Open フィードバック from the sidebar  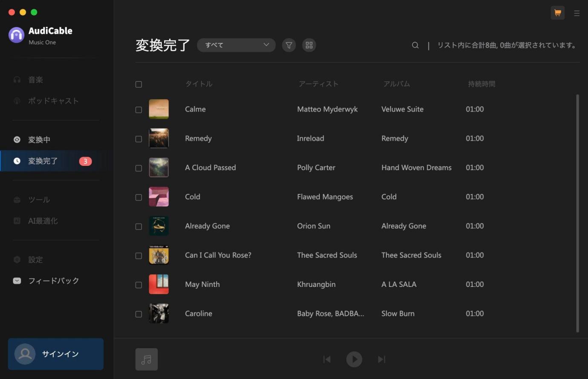coord(53,281)
